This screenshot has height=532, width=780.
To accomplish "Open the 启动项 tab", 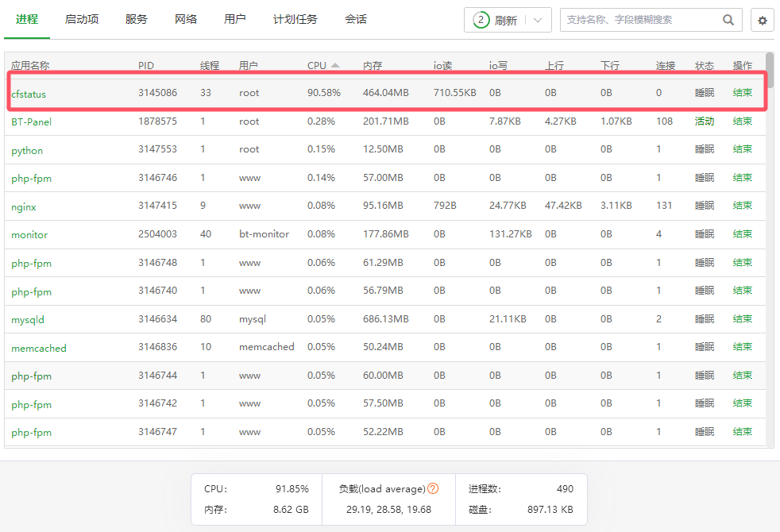I will click(82, 19).
